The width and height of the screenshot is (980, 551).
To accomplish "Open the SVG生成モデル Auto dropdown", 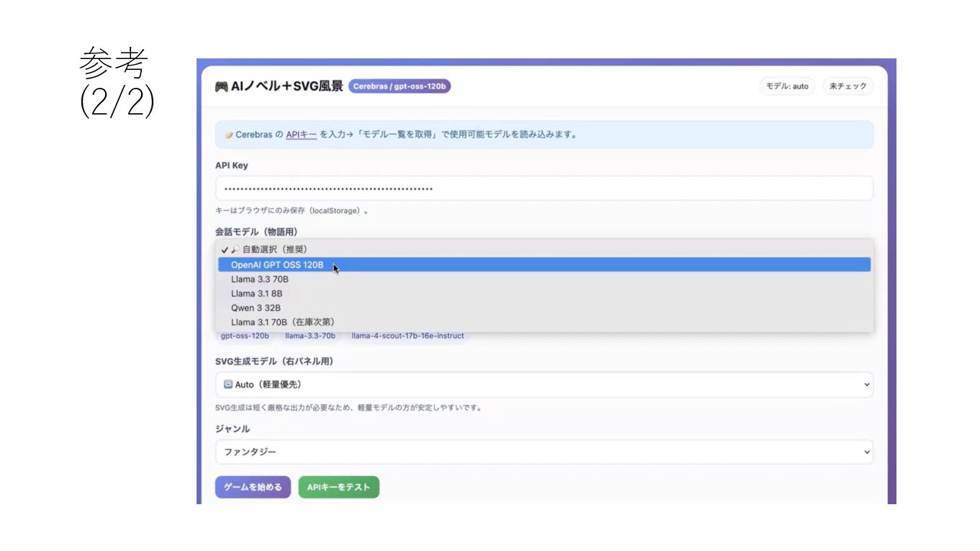I will 544,385.
